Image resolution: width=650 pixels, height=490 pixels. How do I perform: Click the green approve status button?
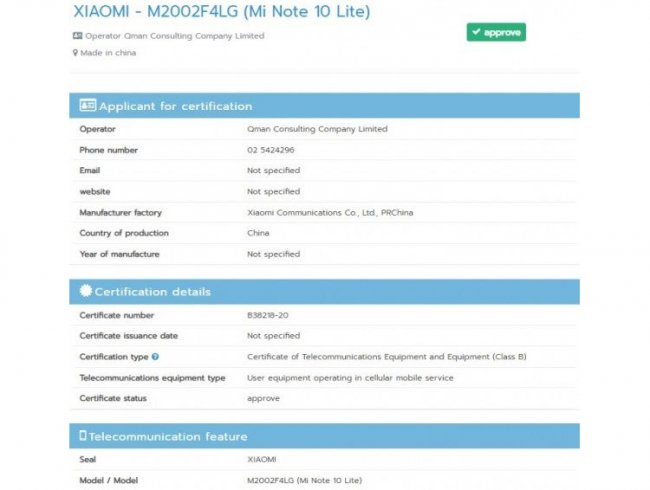495,32
